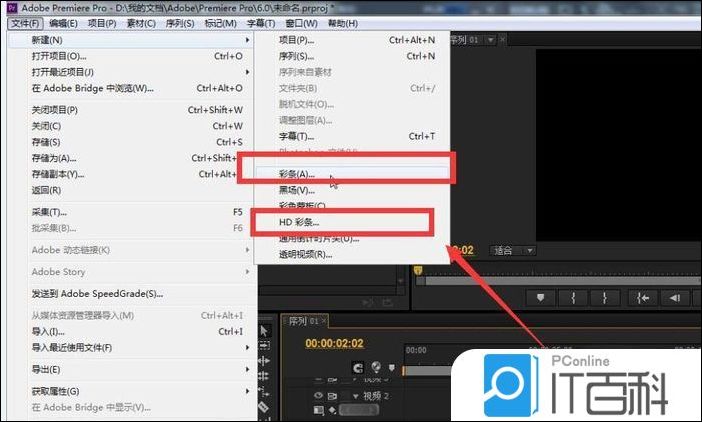Open the 文件(F) menu
The height and width of the screenshot is (422, 702).
tap(26, 23)
